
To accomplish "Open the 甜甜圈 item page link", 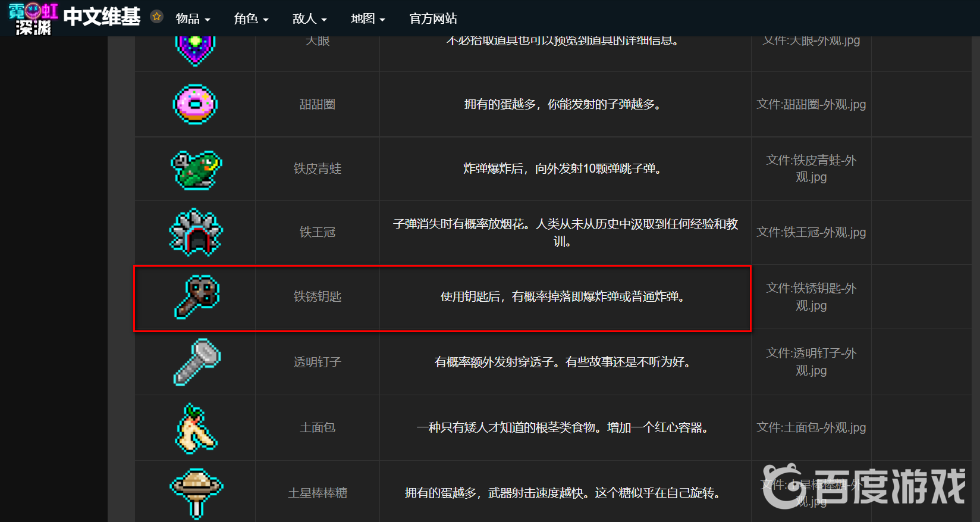I will (x=318, y=104).
